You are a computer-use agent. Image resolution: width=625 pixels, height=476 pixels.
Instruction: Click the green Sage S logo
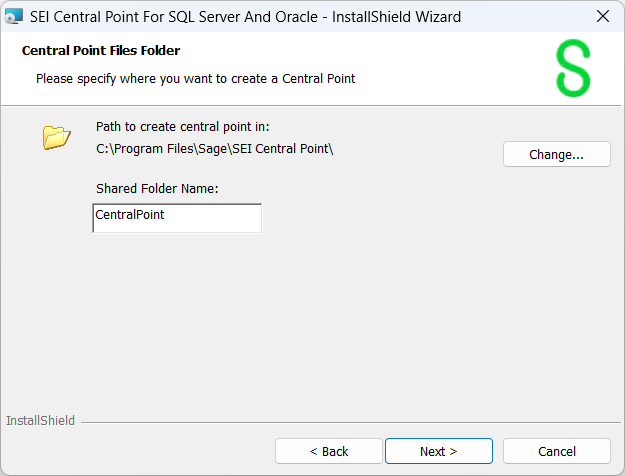click(573, 69)
